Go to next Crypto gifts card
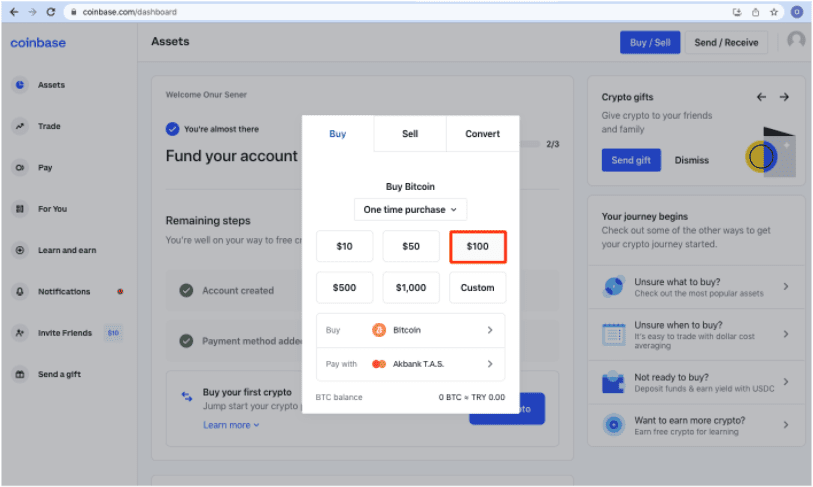The width and height of the screenshot is (813, 487). (784, 97)
